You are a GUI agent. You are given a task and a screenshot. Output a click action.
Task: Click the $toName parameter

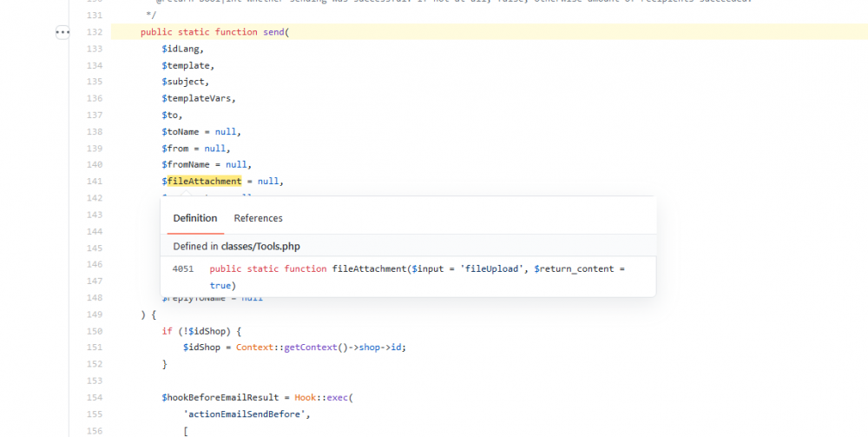point(180,132)
